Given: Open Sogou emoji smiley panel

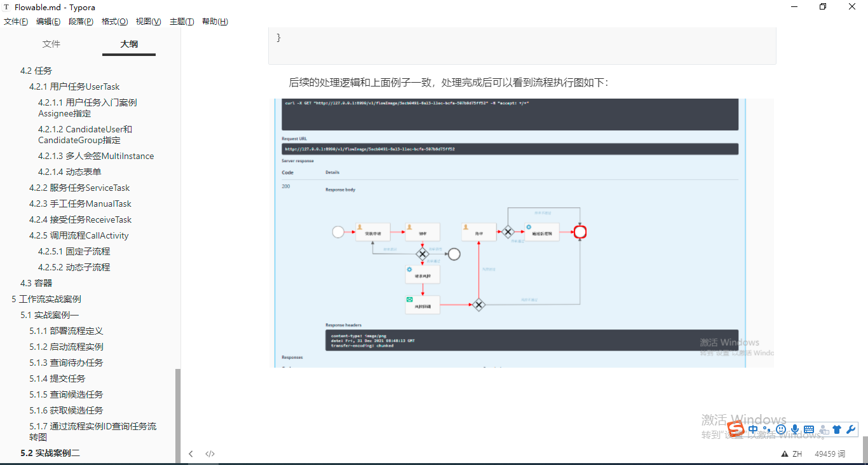Looking at the screenshot, I should 781,429.
